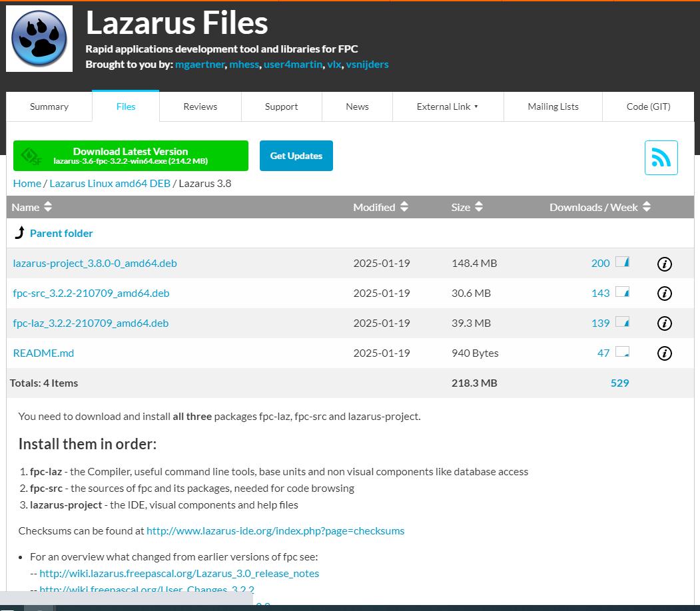Open the lazarus-ide.org checksums link
Image resolution: width=700 pixels, height=611 pixels.
(x=275, y=530)
